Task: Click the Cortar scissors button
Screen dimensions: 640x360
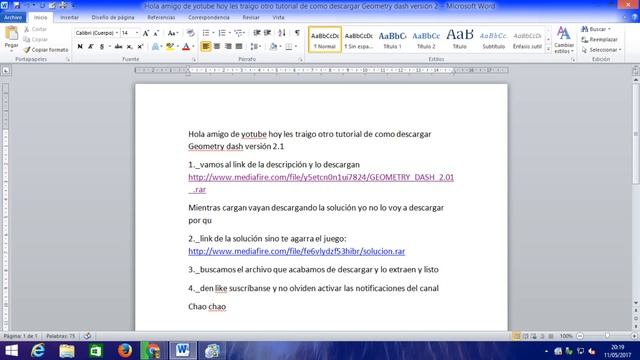Action: click(36, 29)
